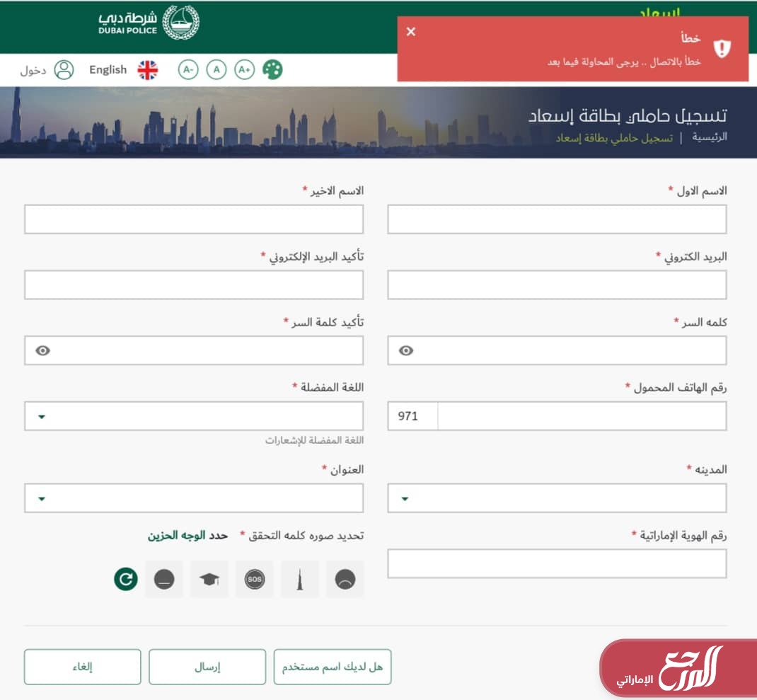Increase font size with A+ icon

click(244, 69)
